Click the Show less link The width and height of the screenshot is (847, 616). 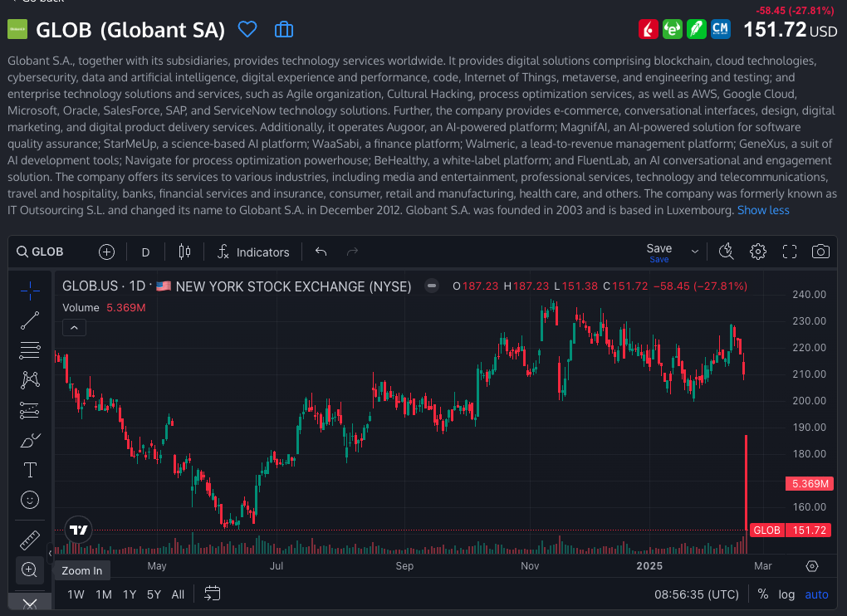[x=763, y=211]
